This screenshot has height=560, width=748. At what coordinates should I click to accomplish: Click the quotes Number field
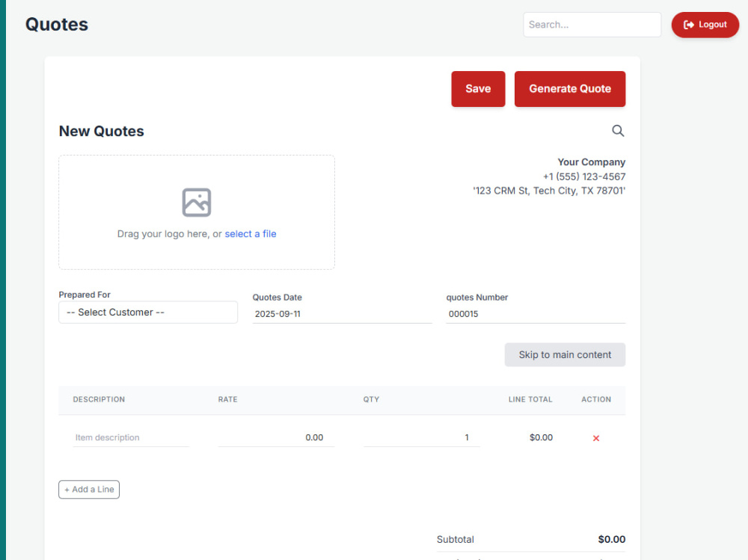536,314
